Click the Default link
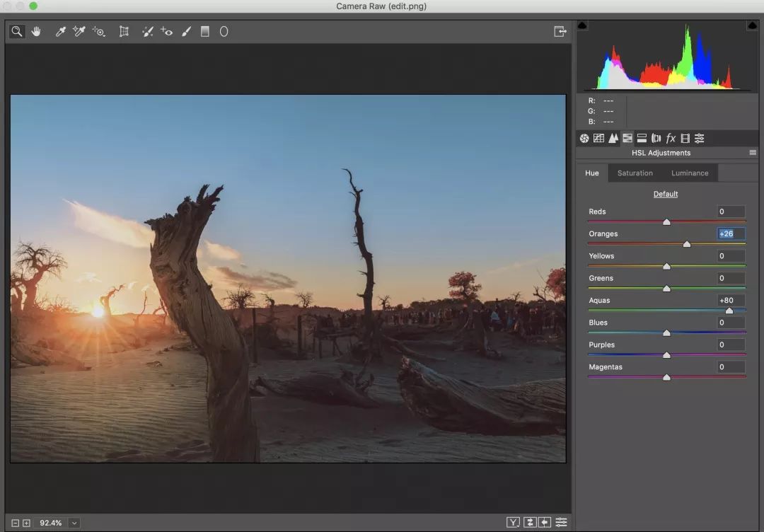 (x=665, y=194)
